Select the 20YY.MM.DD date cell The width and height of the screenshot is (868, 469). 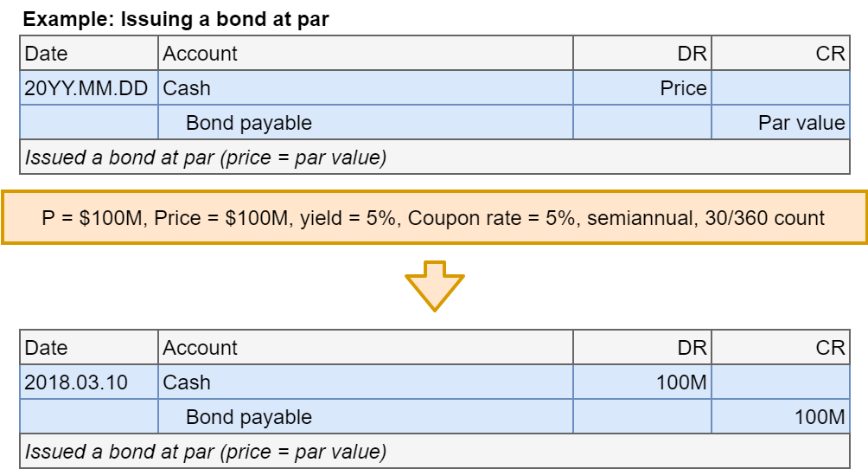89,88
